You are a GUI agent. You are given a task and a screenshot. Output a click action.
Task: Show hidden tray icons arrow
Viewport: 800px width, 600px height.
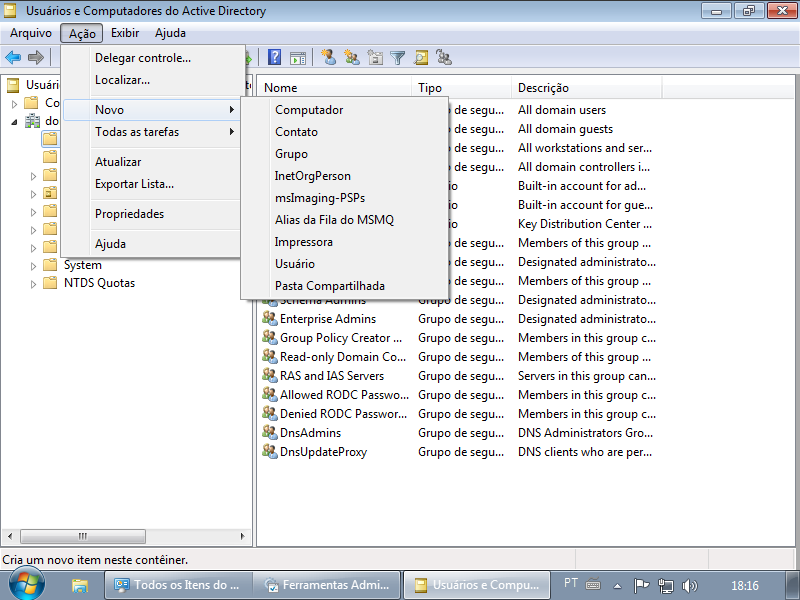click(x=617, y=586)
